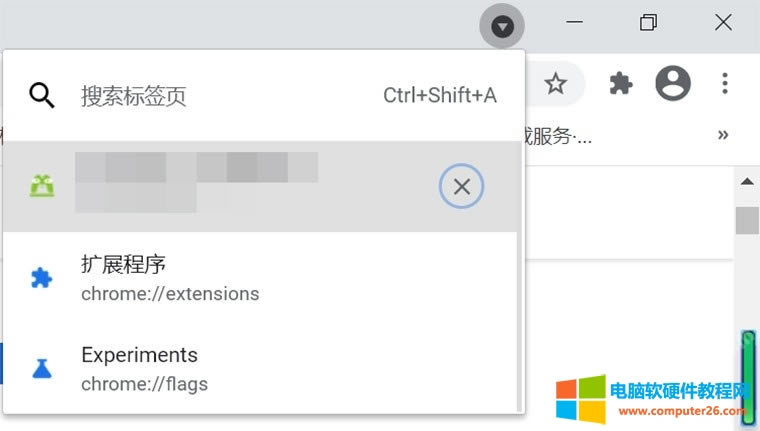Open Chrome's three-dot menu

[726, 84]
